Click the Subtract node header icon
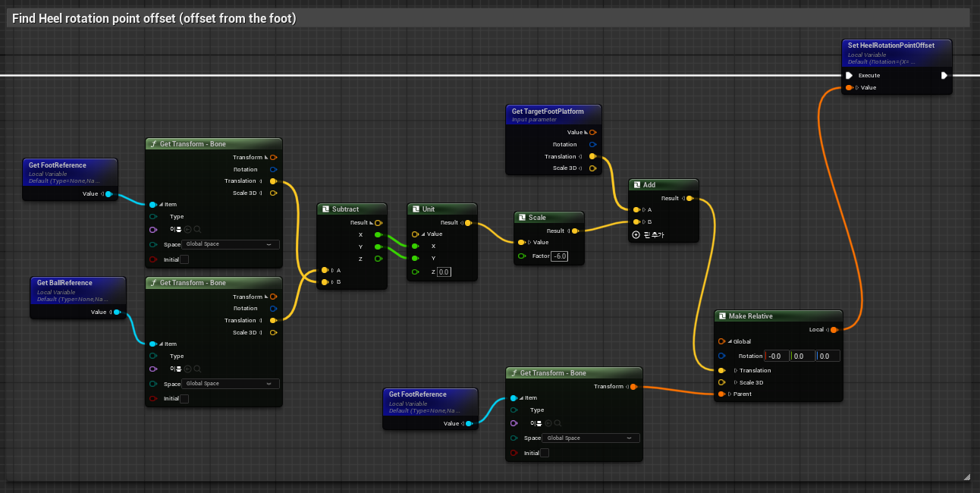Screen dimensions: 980x493 (x=325, y=209)
